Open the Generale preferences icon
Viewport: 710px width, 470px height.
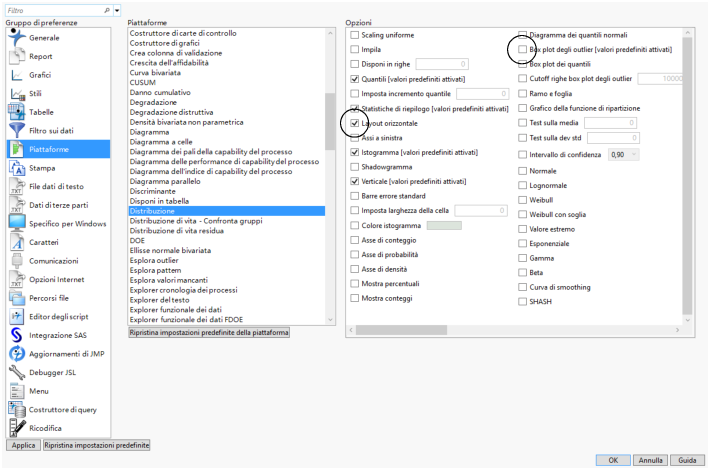(x=17, y=38)
